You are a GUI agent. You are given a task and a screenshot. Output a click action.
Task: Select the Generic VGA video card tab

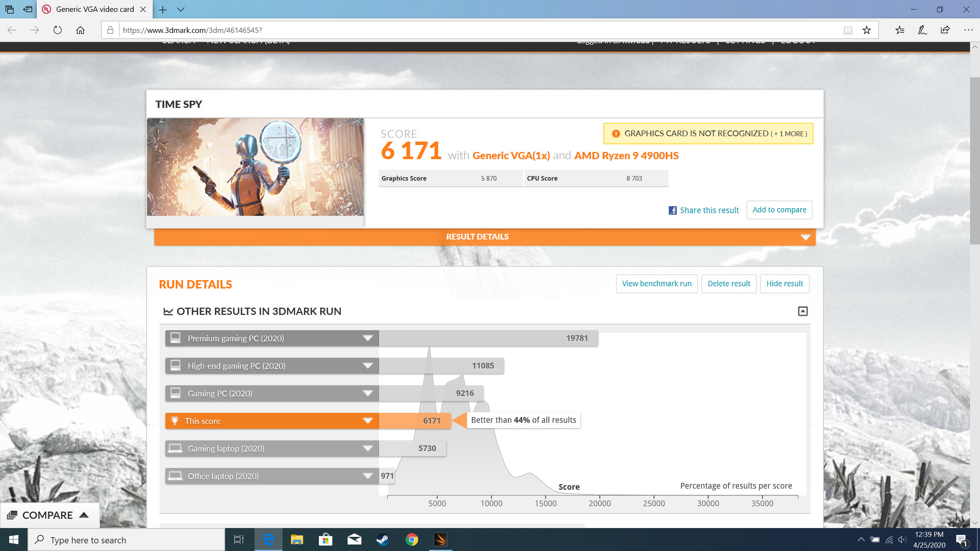click(95, 10)
